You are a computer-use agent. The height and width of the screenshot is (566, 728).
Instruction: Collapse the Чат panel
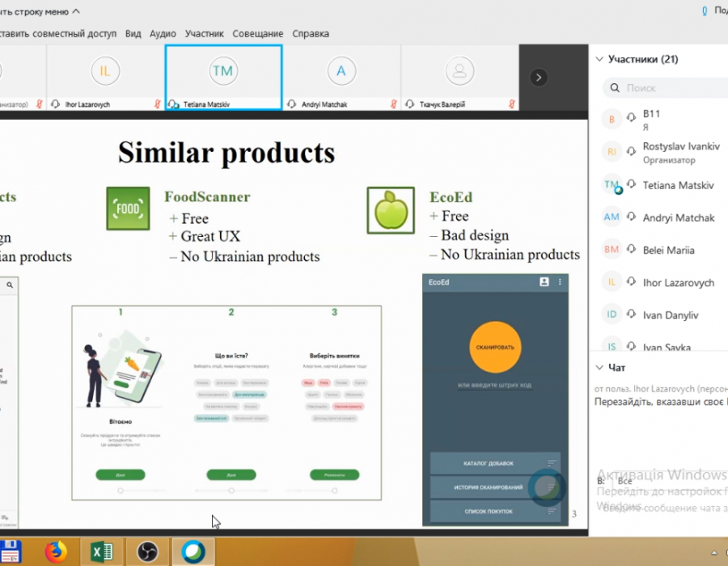(599, 367)
